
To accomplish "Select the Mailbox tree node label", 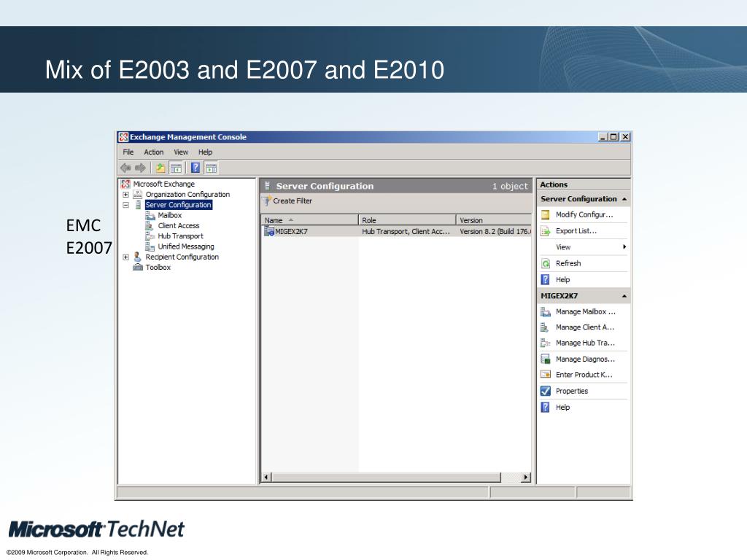I will 169,215.
